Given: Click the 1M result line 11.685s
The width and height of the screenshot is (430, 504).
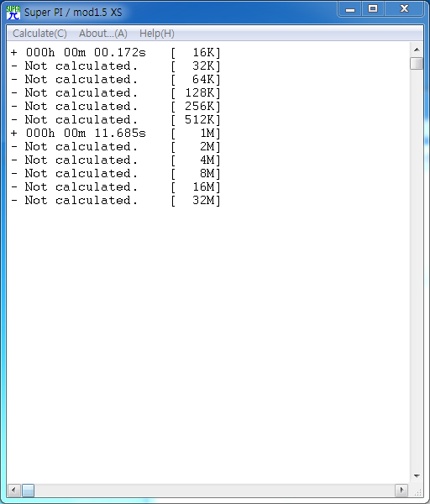Looking at the screenshot, I should coord(116,133).
